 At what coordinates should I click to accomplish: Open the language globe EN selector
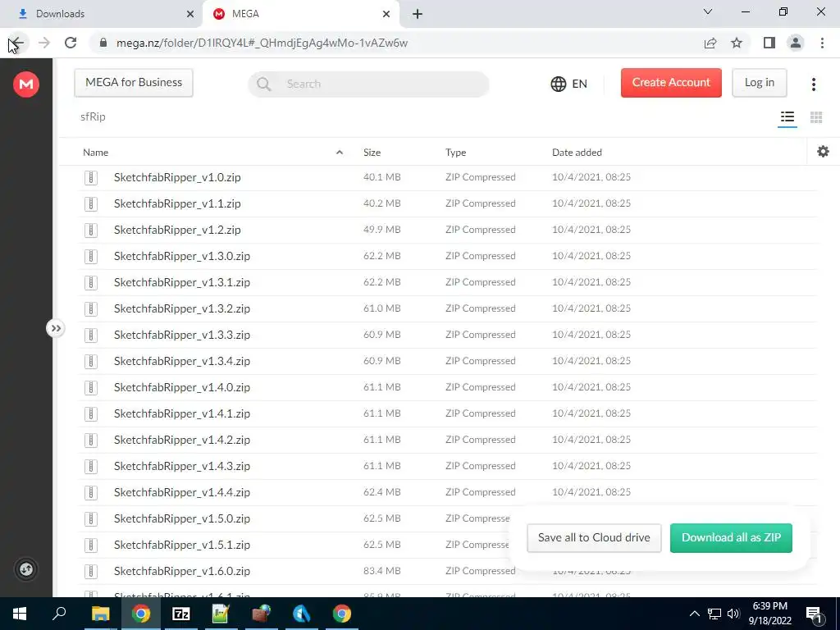click(x=569, y=84)
